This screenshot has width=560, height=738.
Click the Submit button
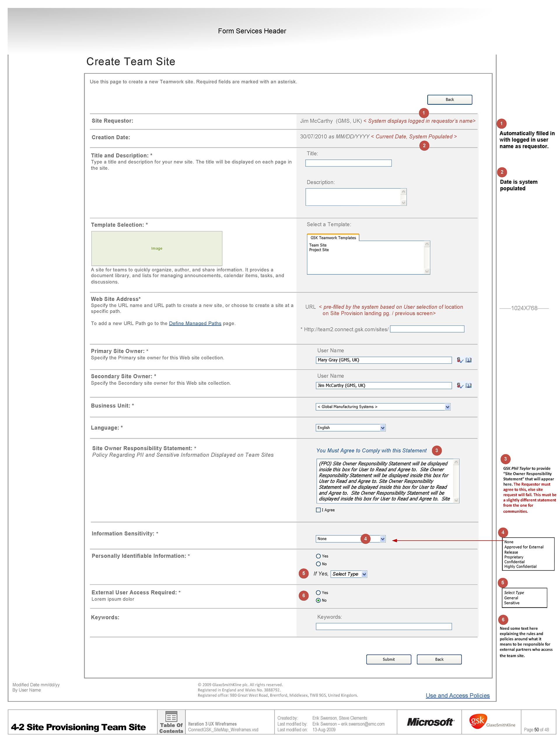click(388, 659)
